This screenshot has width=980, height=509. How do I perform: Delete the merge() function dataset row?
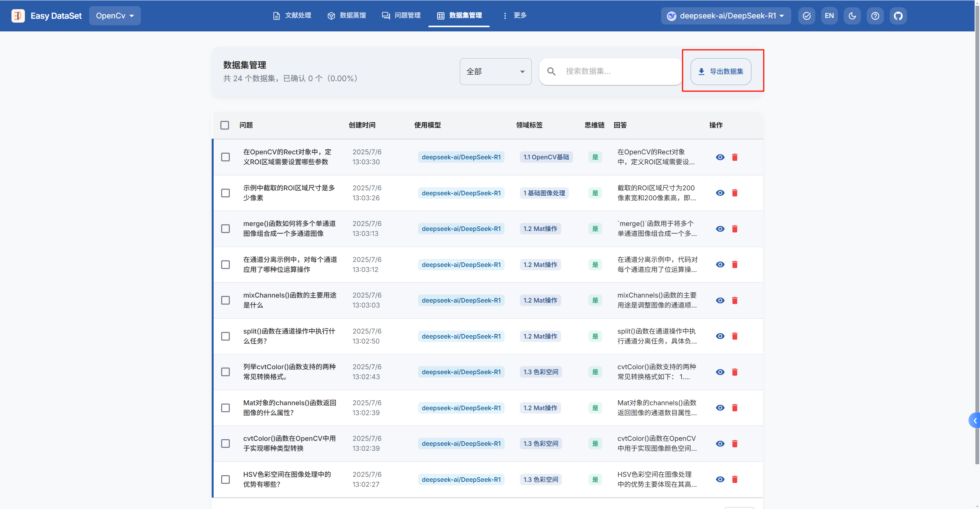click(x=735, y=229)
